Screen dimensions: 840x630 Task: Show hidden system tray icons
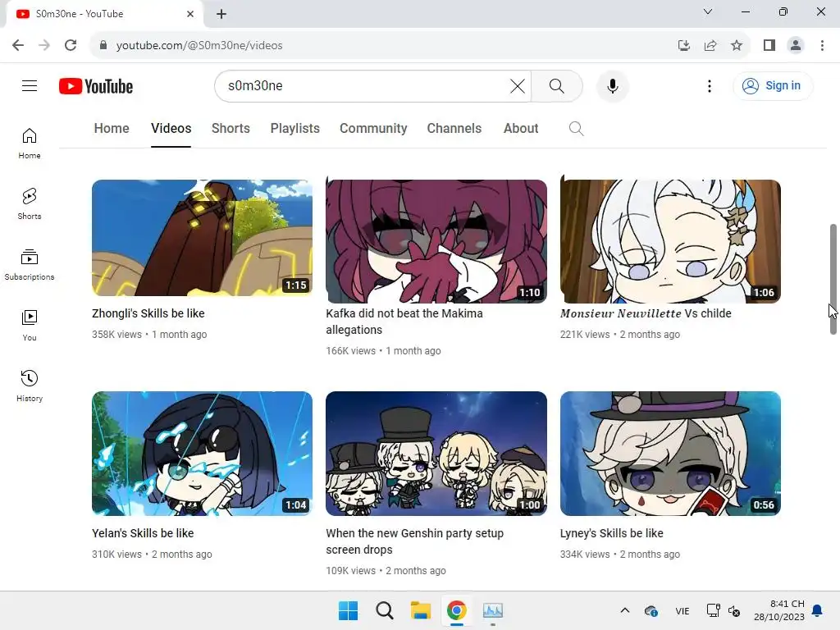624,610
